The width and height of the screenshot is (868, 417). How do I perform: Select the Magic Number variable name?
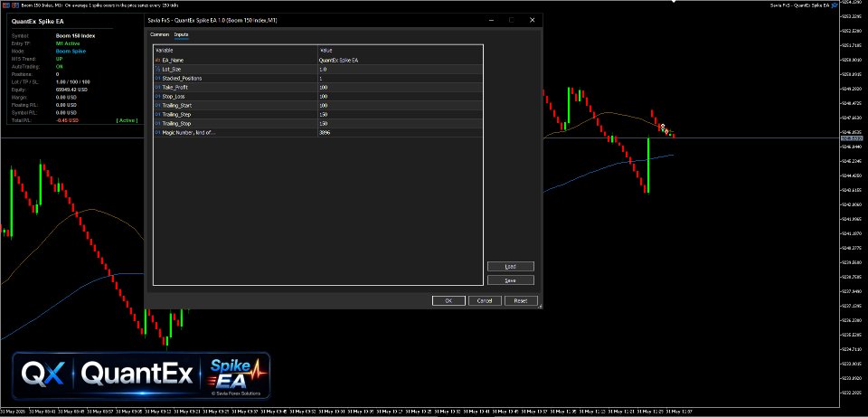(189, 133)
